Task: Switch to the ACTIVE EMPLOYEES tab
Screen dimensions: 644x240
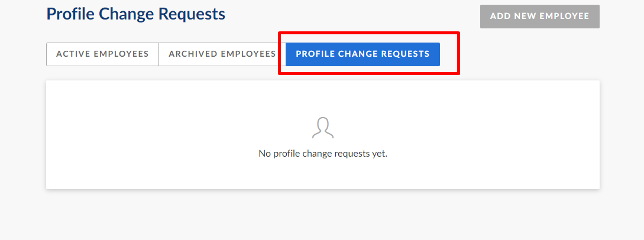Action: 102,54
